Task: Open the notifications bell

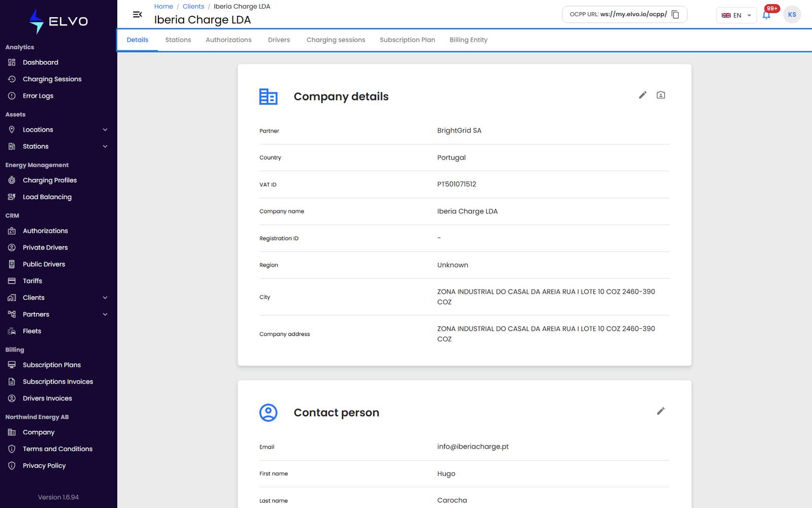Action: 766,15
